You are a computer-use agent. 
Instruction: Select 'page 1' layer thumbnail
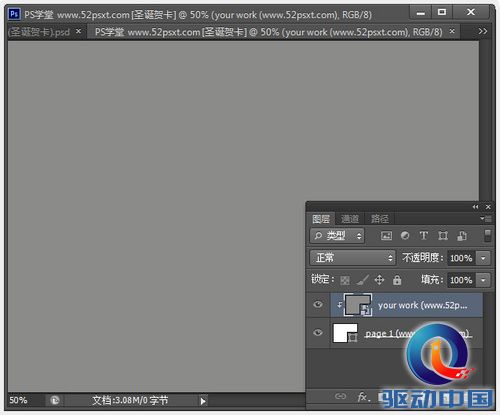[345, 333]
